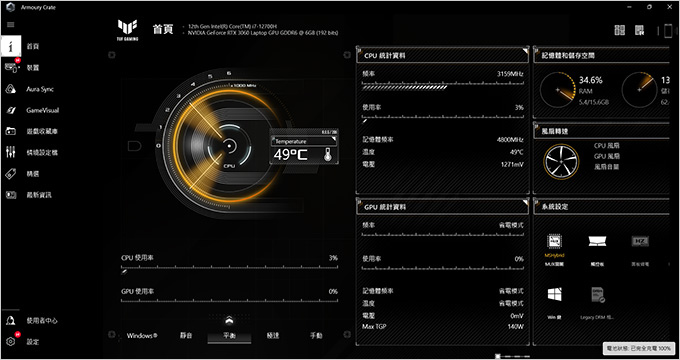Click the Armoury Crate title bar icon
This screenshot has width=680, height=360.
[x=11, y=7]
